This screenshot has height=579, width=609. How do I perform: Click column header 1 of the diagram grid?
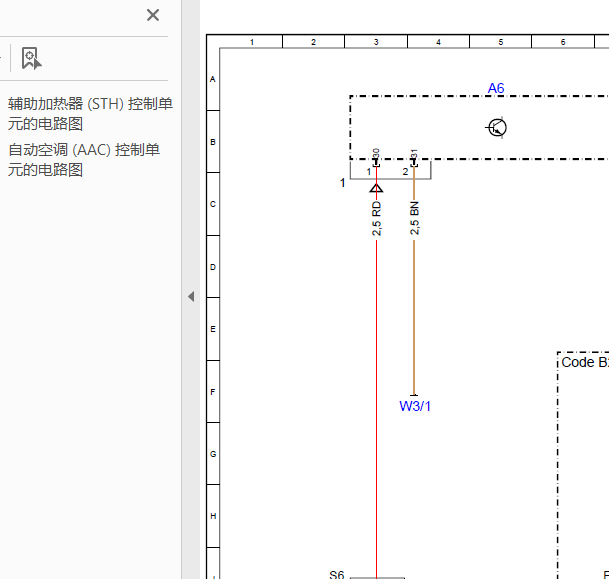pos(252,42)
